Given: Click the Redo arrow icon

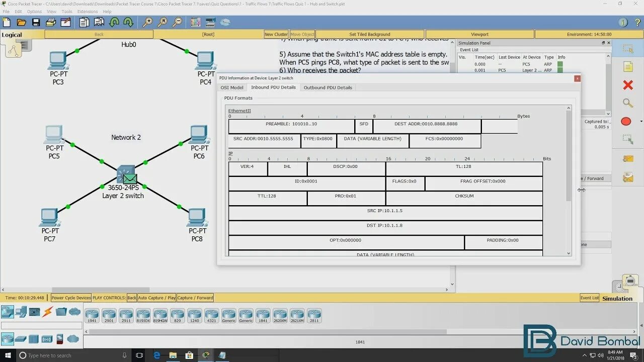Looking at the screenshot, I should pos(128,22).
